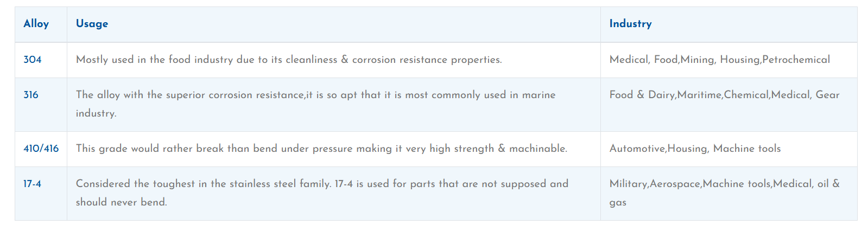The height and width of the screenshot is (231, 868).
Task: Open the 304 alloy link
Action: (33, 60)
